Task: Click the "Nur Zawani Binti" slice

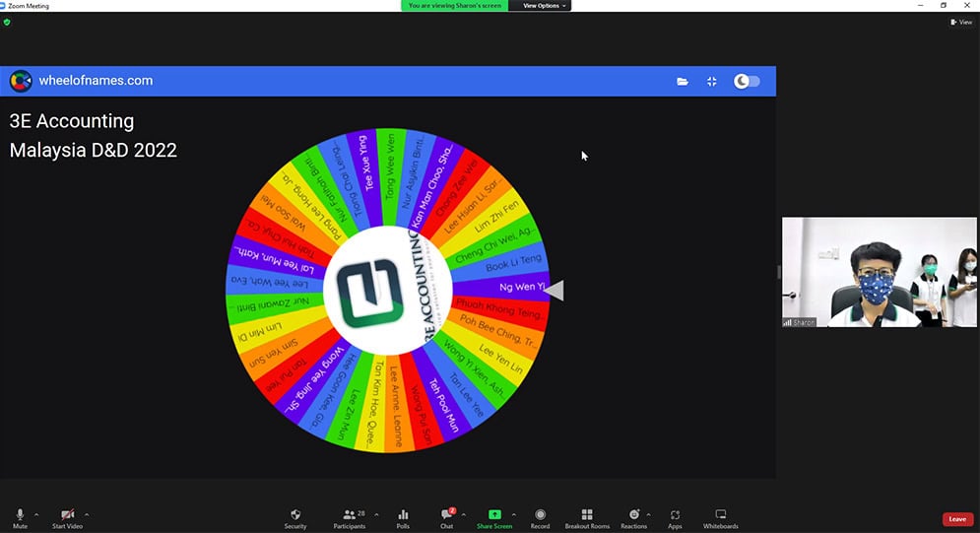Action: point(275,304)
